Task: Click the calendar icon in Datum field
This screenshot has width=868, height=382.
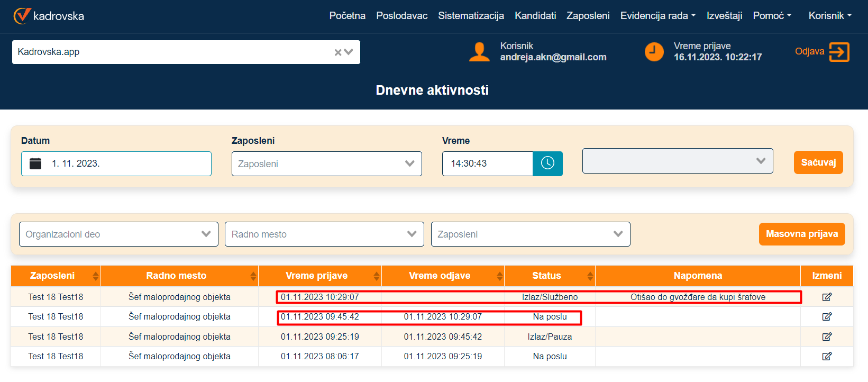Action: (x=35, y=163)
